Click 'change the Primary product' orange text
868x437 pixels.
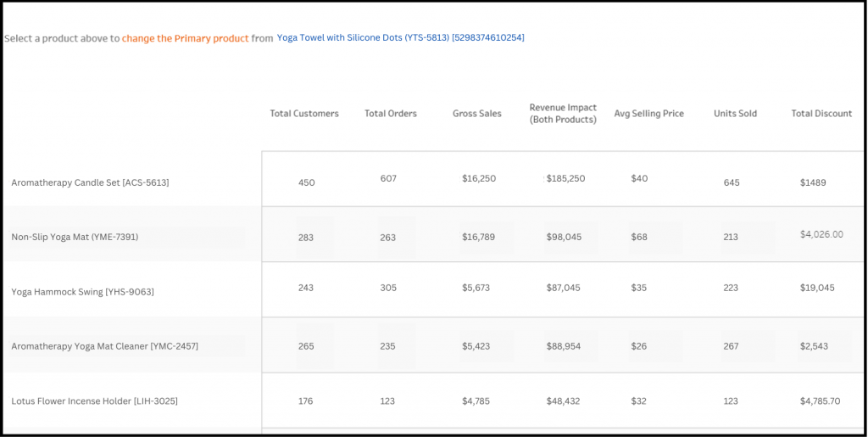(x=186, y=38)
